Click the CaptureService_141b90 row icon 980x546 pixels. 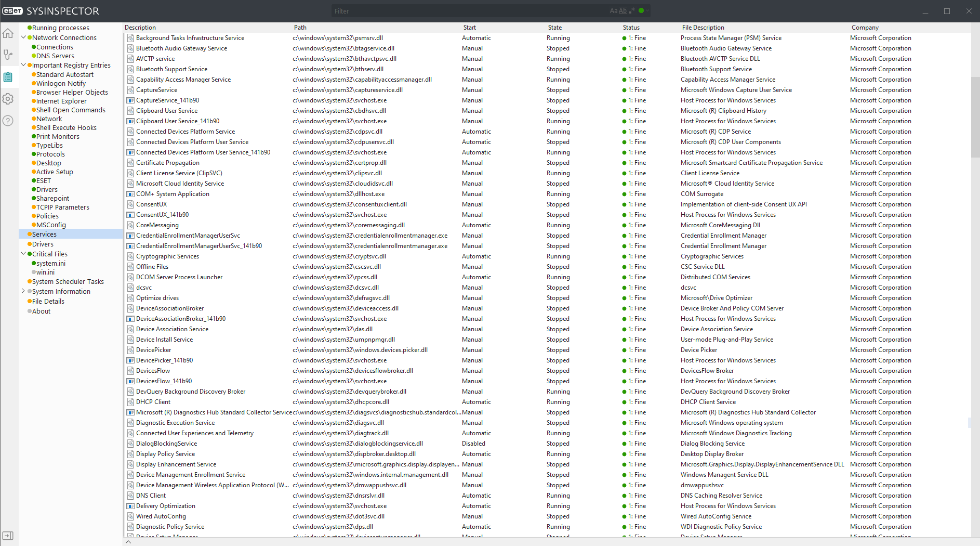pos(131,100)
